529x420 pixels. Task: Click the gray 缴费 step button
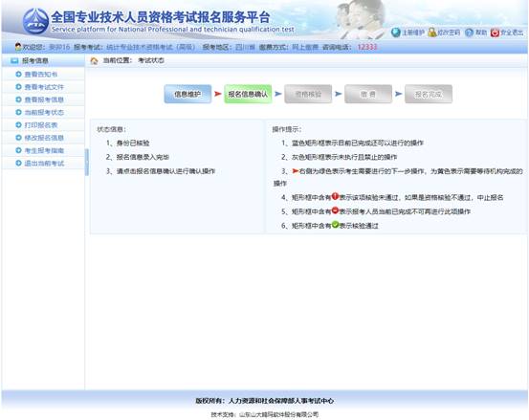pyautogui.click(x=368, y=94)
